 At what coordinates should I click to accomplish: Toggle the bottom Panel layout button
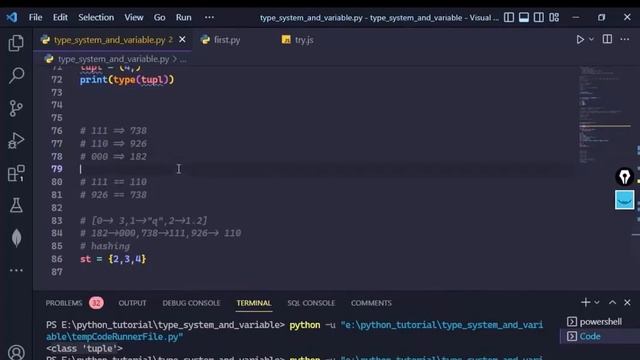[x=524, y=17]
